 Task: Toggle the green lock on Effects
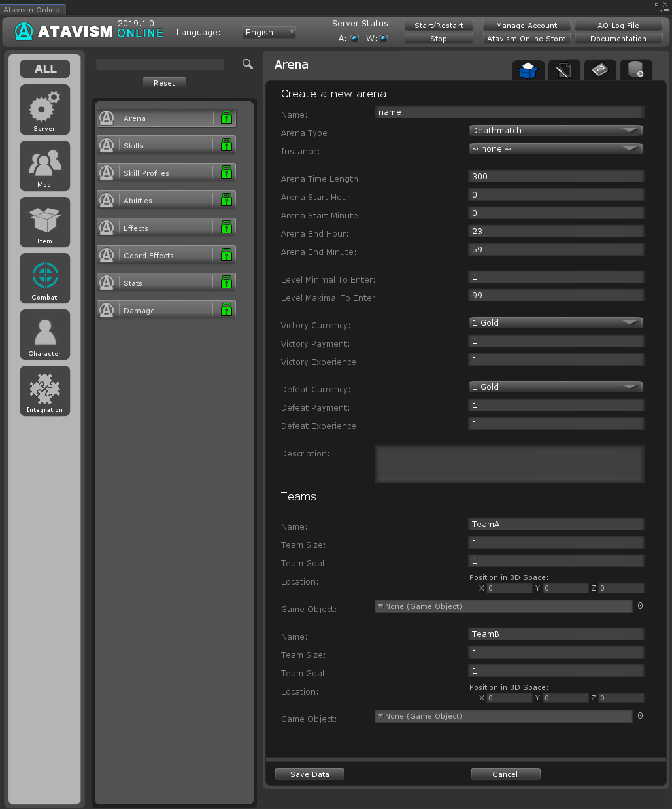226,228
